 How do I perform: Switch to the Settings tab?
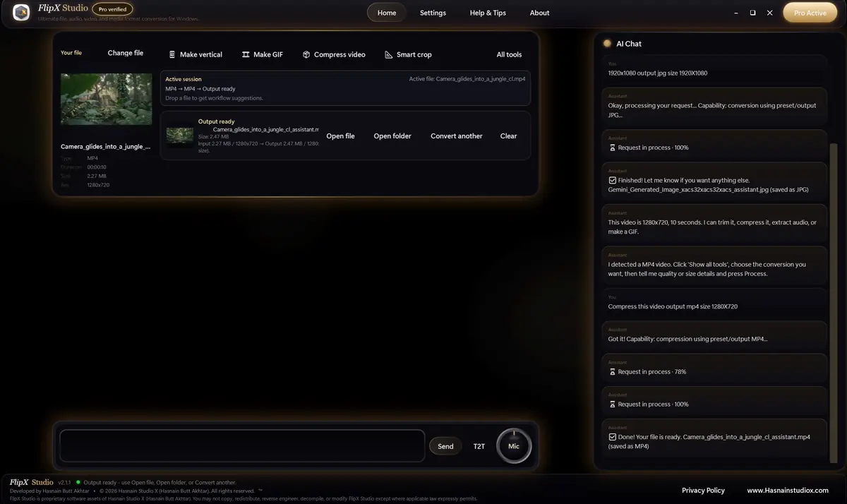[433, 13]
